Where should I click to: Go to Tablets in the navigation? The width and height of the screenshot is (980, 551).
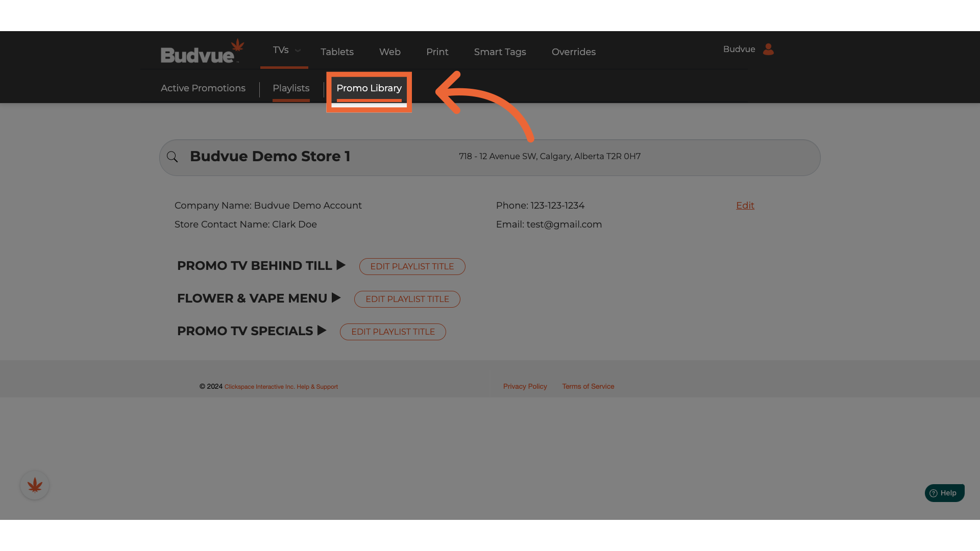pos(337,52)
